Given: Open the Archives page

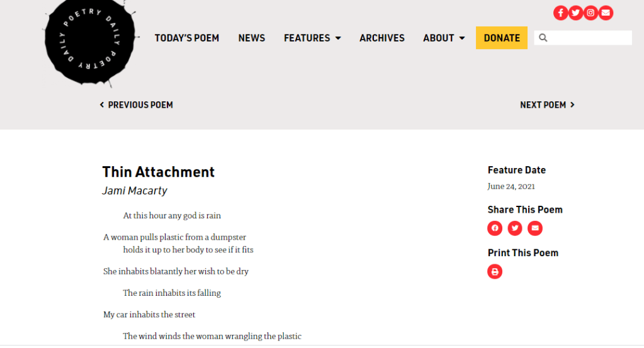Looking at the screenshot, I should point(381,38).
